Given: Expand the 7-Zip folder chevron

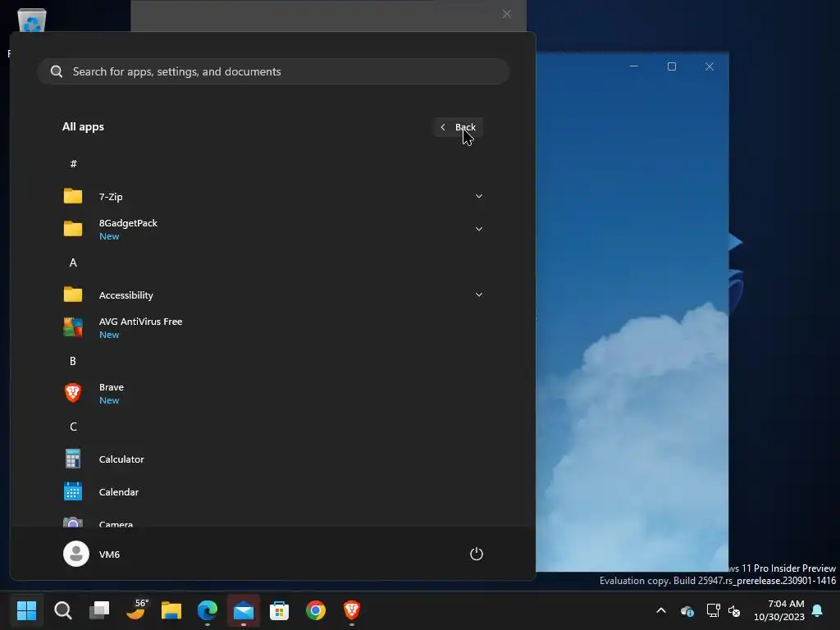Looking at the screenshot, I should (479, 196).
